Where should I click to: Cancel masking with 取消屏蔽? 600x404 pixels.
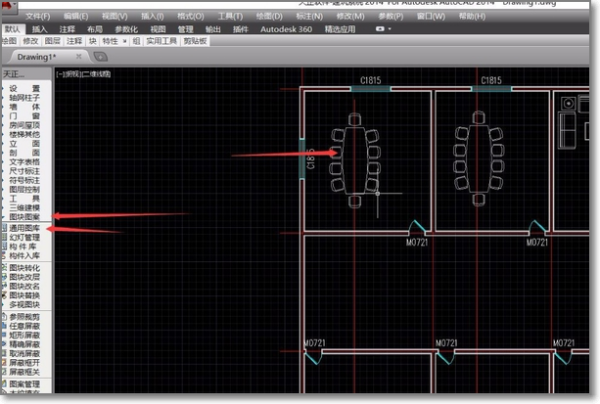pos(24,354)
